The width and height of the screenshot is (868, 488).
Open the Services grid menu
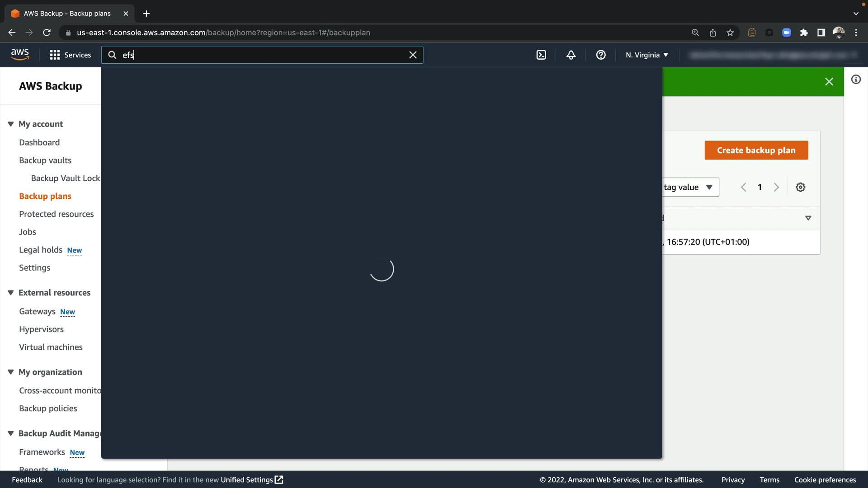click(71, 55)
